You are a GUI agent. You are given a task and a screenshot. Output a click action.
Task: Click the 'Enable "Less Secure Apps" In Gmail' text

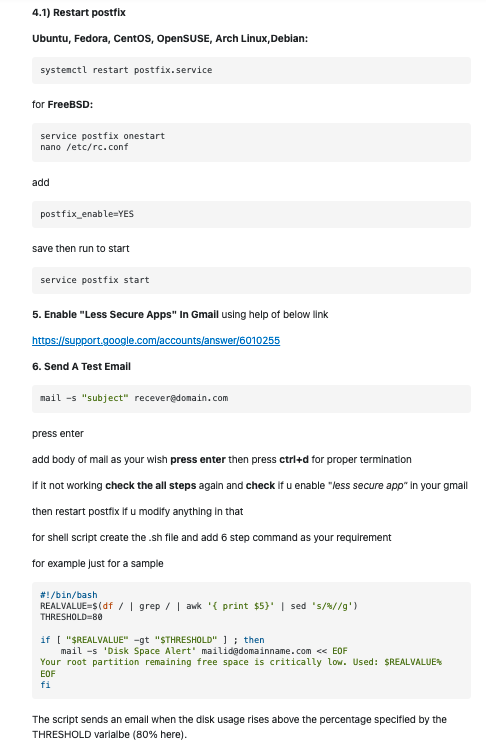pyautogui.click(x=131, y=315)
